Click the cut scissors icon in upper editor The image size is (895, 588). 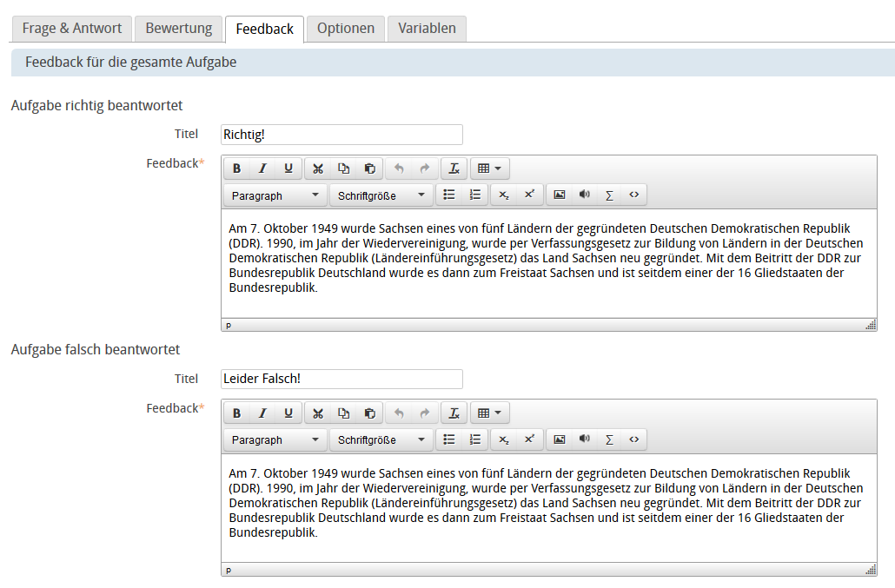point(318,168)
